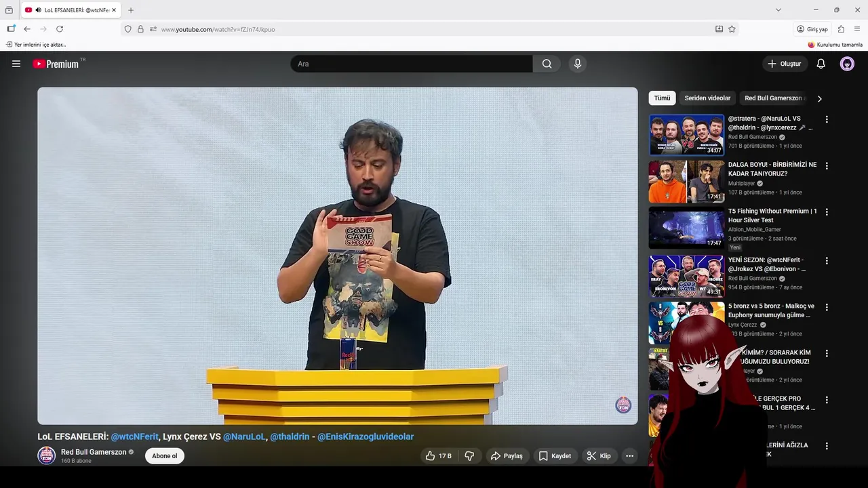Open options for the @stratera video

click(x=827, y=119)
